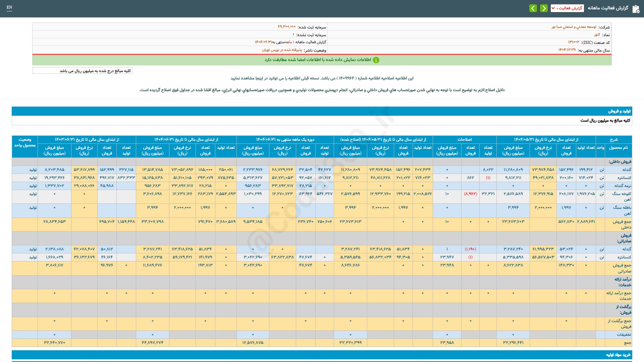
Task: Click the کنور ticker symbol
Action: coord(597,35)
